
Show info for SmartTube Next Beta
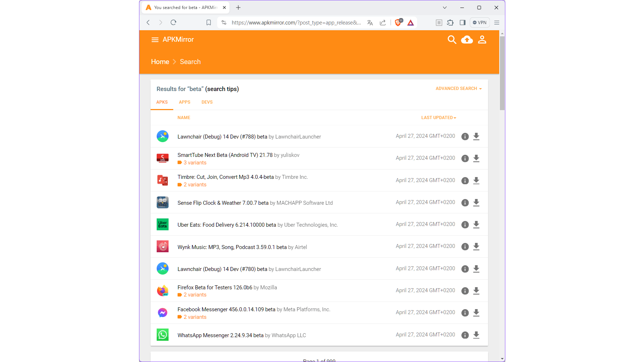[465, 158]
